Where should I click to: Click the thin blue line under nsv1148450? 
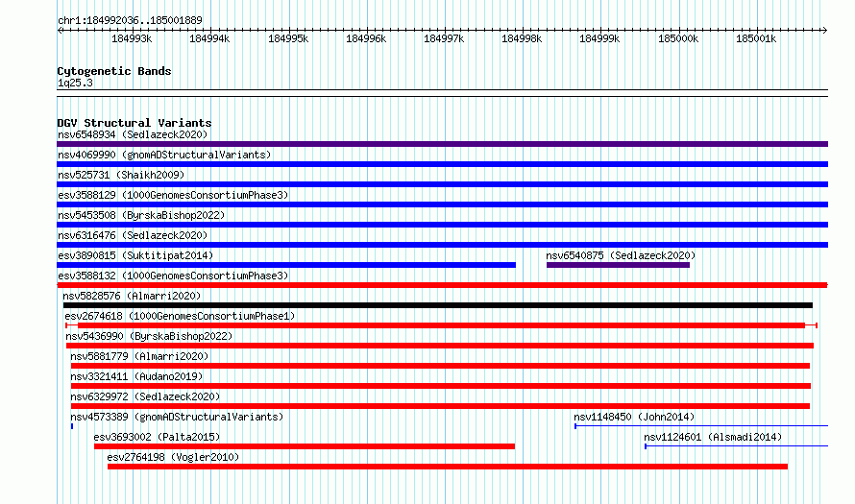(701, 426)
